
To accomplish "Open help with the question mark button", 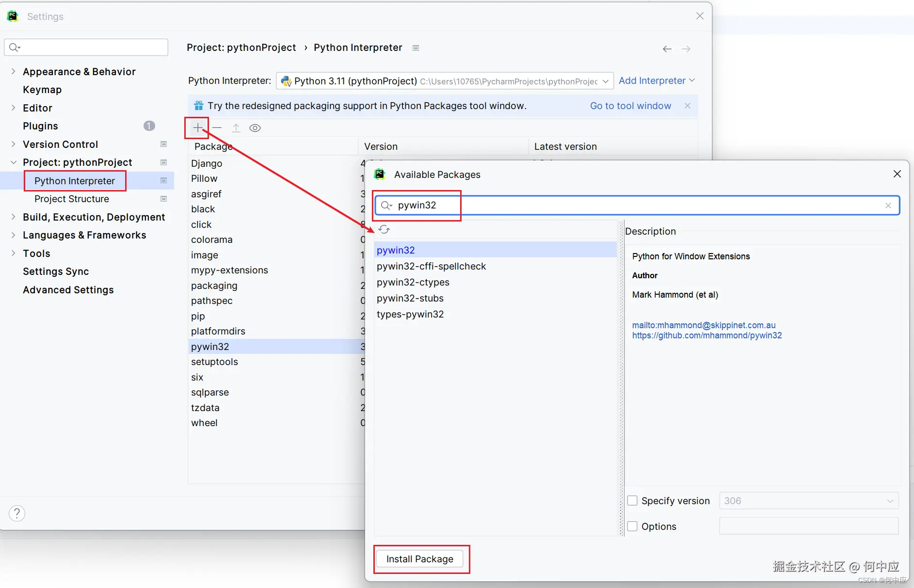I will [17, 513].
